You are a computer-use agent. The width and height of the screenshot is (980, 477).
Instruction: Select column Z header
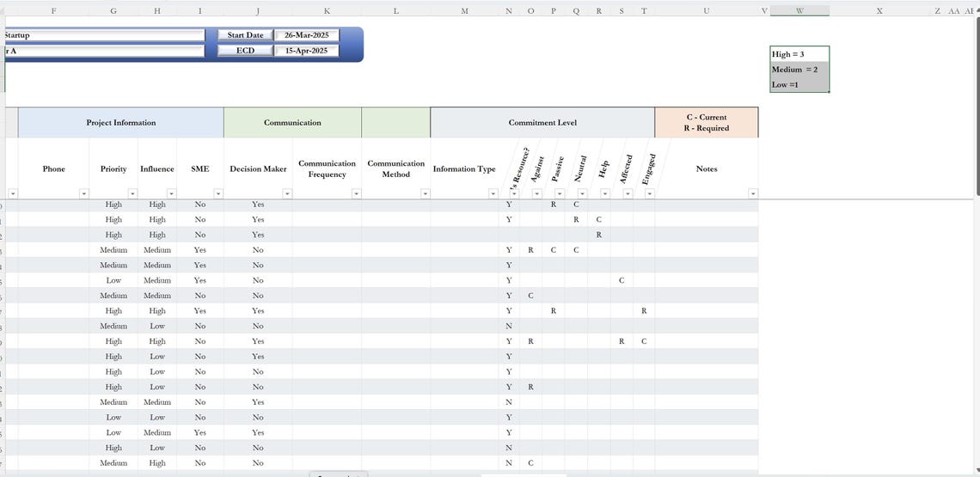pyautogui.click(x=938, y=10)
